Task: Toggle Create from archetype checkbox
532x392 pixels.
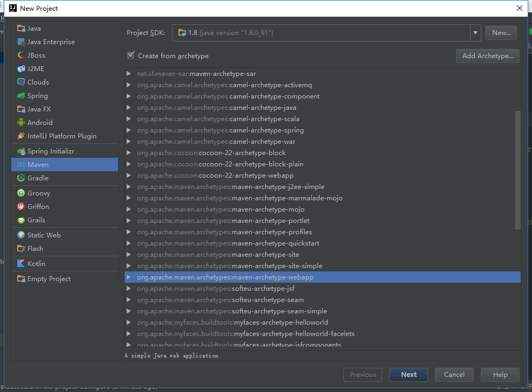Action: (x=131, y=55)
